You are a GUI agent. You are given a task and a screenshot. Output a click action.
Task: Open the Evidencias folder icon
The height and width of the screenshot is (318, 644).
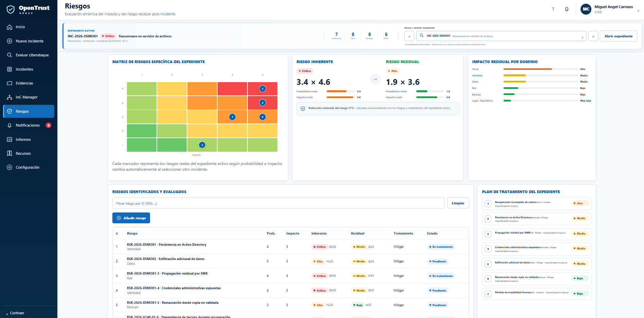point(10,83)
